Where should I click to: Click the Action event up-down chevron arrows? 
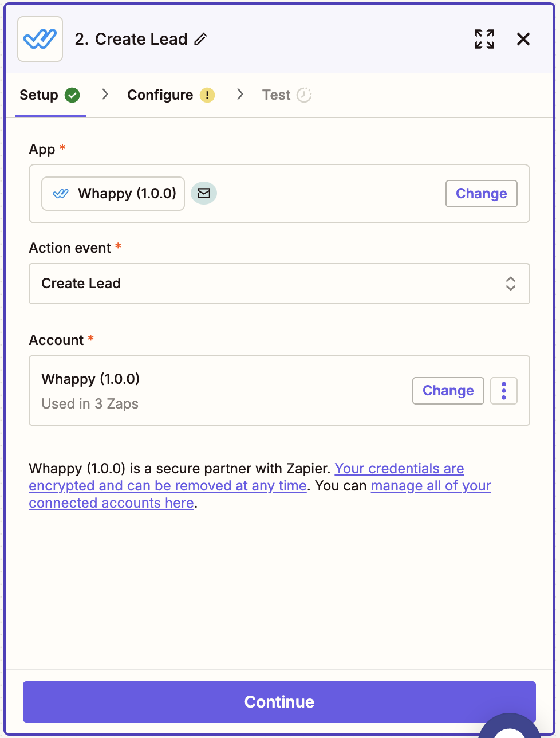(x=511, y=284)
